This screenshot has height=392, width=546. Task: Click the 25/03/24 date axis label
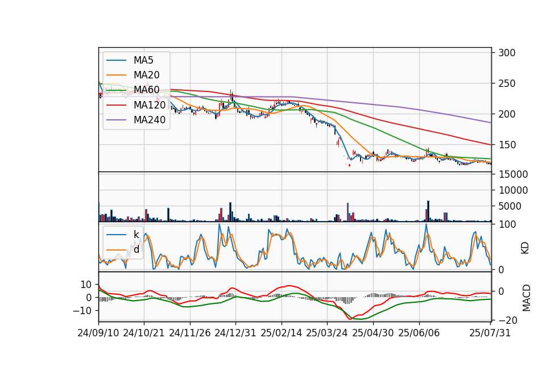[327, 333]
